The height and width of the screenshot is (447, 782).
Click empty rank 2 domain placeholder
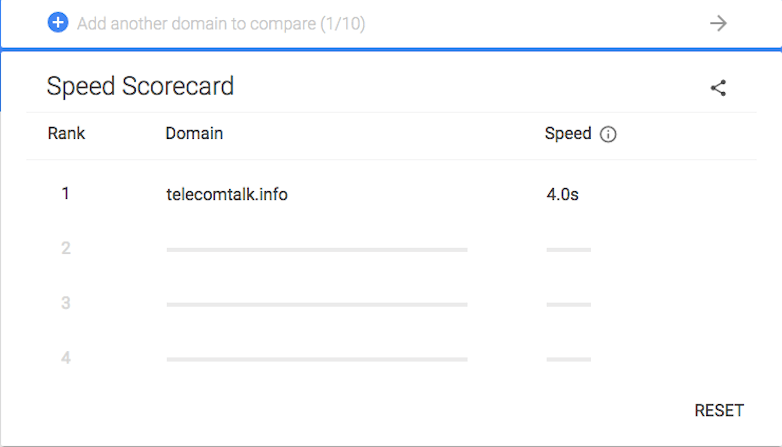click(317, 249)
